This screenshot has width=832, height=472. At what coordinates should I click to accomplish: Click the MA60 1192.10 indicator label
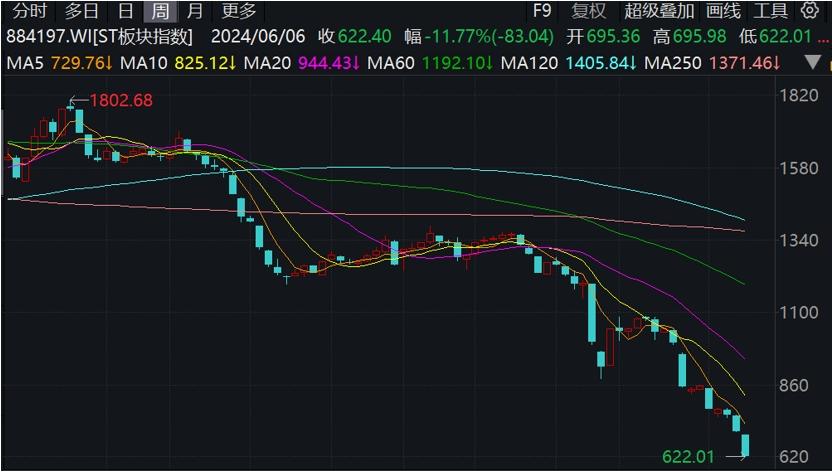click(x=430, y=63)
